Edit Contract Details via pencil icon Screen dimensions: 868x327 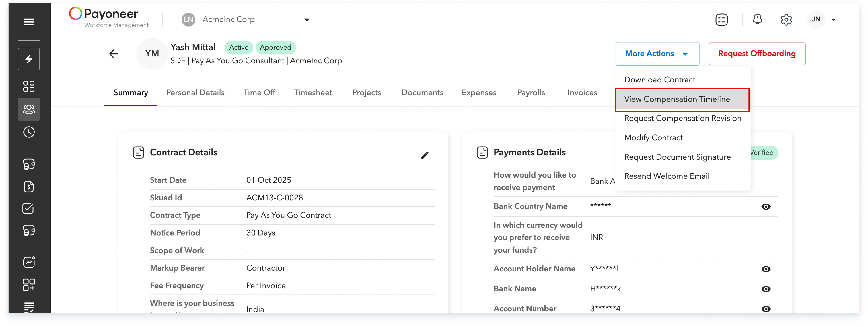425,155
